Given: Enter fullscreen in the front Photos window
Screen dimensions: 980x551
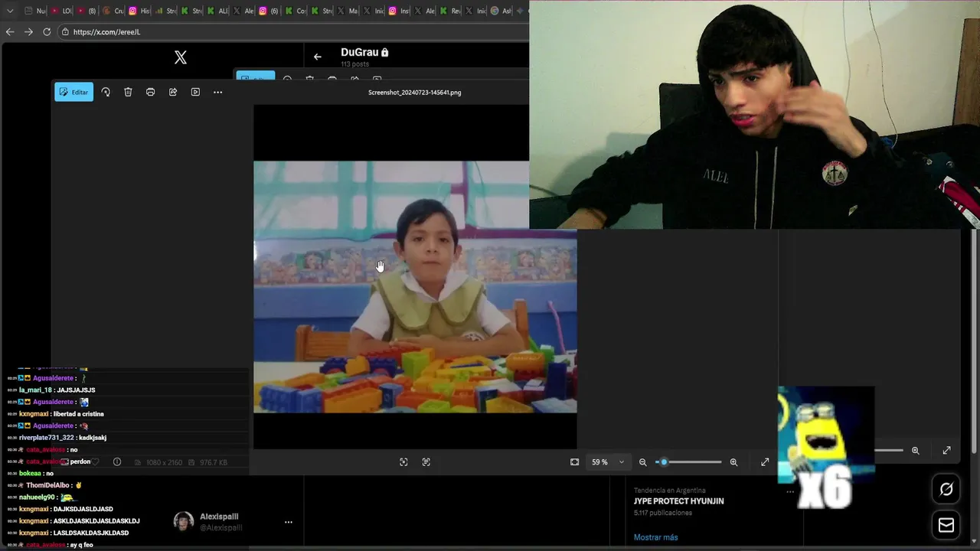Looking at the screenshot, I should coord(765,462).
